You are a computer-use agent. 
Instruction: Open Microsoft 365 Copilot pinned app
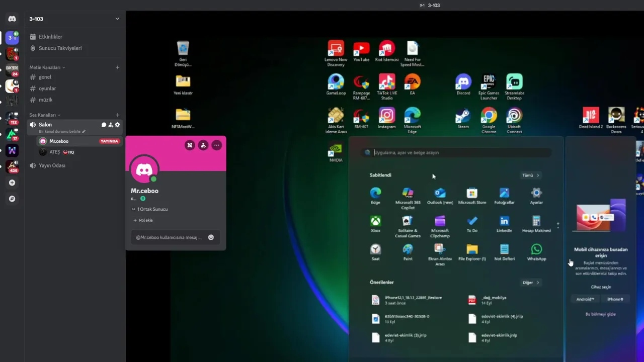[x=408, y=198]
